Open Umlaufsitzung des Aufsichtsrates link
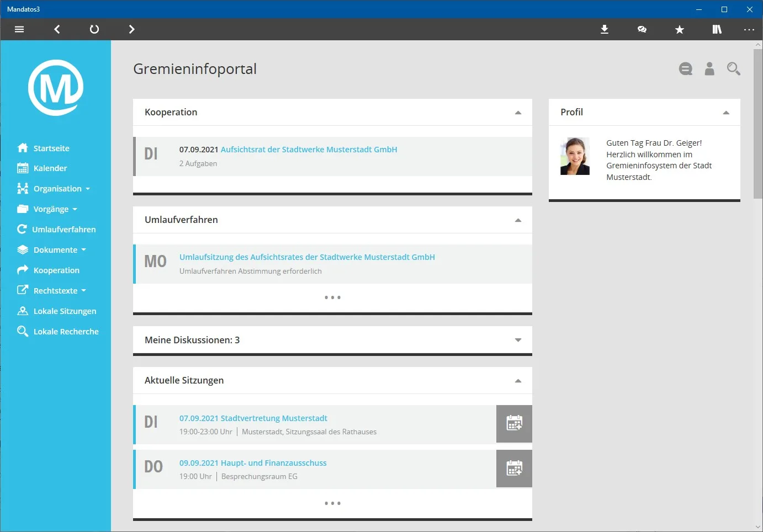The height and width of the screenshot is (532, 763). click(307, 257)
